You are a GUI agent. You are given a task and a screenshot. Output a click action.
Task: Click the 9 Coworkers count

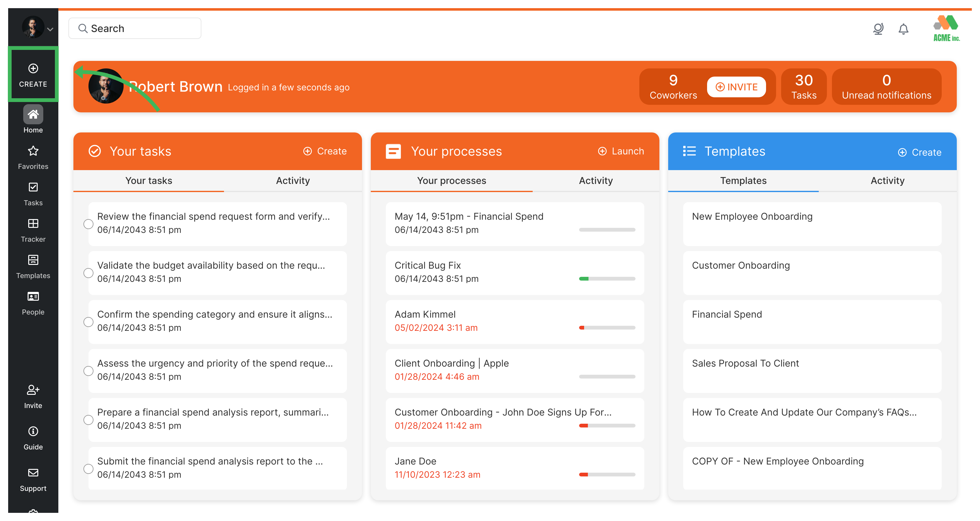coord(673,87)
